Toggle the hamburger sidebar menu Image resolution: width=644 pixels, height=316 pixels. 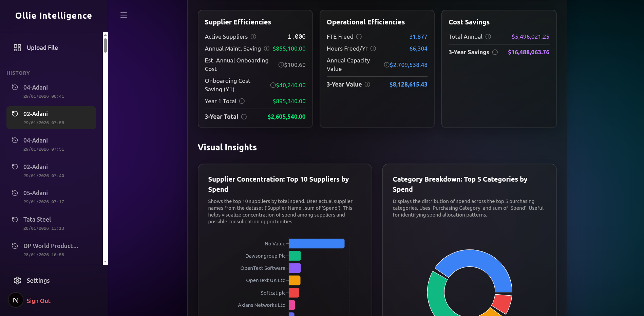coord(124,15)
